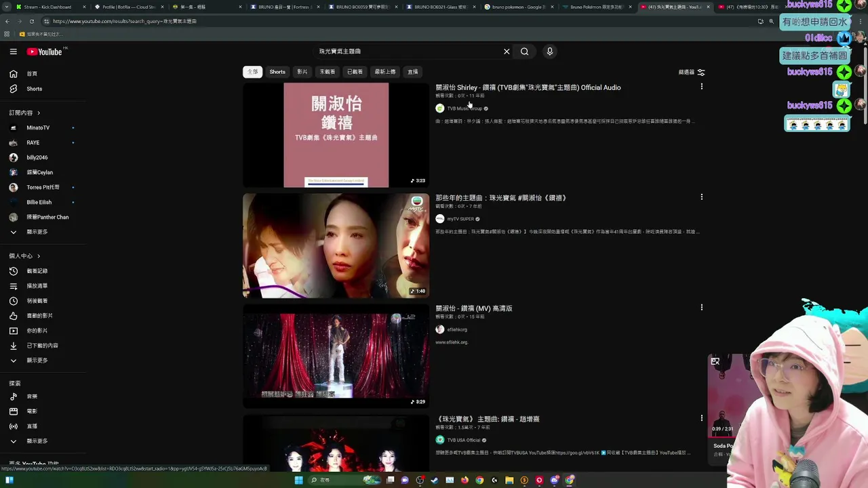
Task: Go to the YouTube logo home link
Action: [45, 52]
